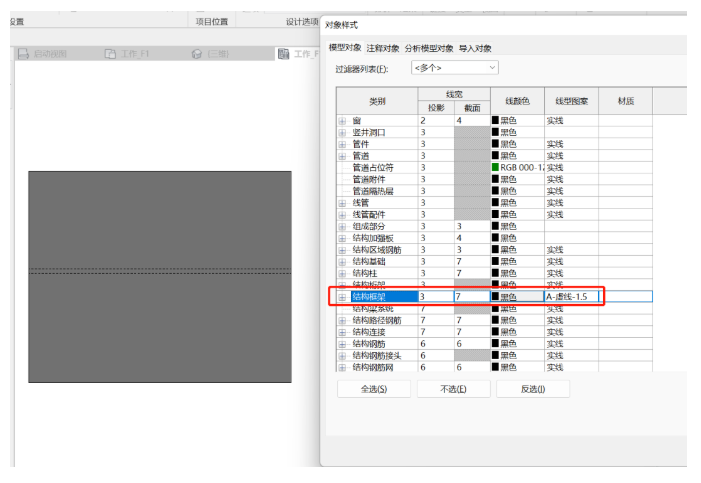Click the 投影 value 7 for 结构连接
The image size is (701, 483).
tap(436, 332)
